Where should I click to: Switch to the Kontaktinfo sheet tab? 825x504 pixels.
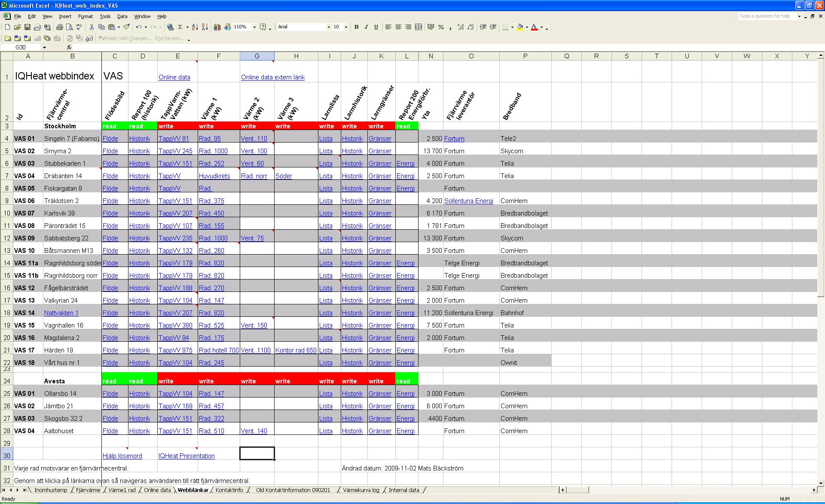coord(229,490)
